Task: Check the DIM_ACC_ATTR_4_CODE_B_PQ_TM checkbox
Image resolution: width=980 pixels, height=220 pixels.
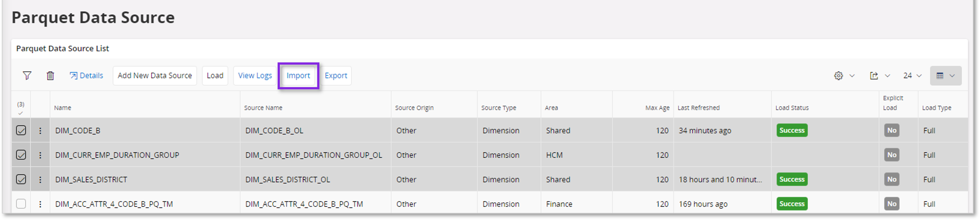Action: [21, 204]
